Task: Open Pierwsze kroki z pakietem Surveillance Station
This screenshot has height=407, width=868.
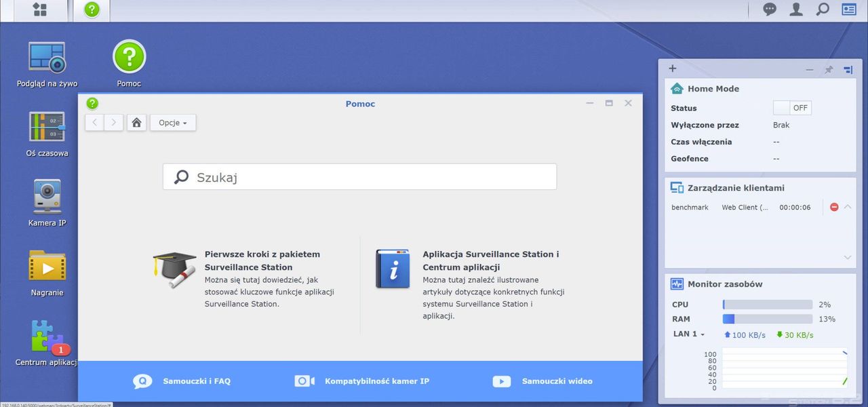Action: point(262,260)
